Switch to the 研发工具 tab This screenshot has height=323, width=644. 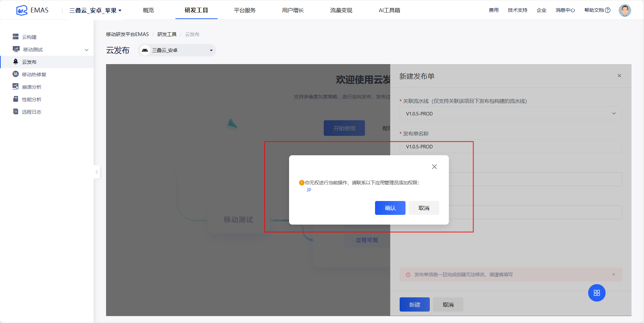[x=196, y=10]
